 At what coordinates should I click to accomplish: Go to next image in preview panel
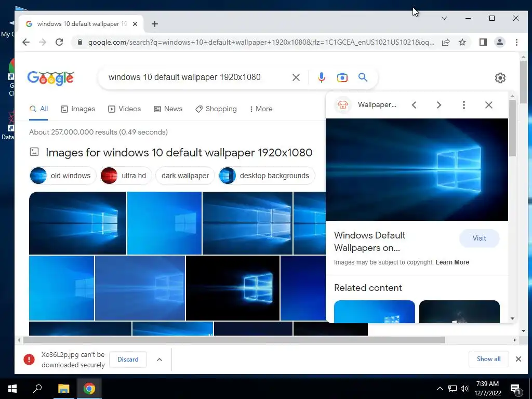click(x=438, y=105)
